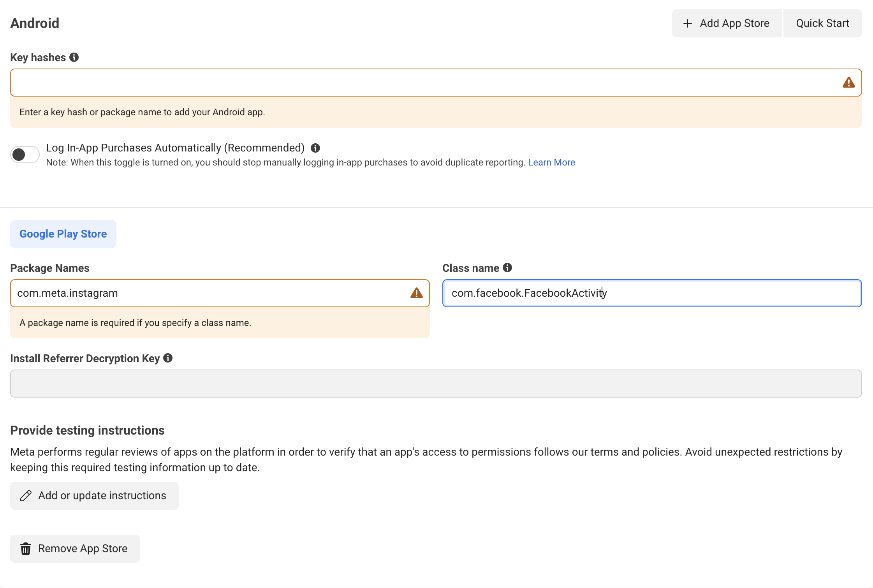Open the Learn More link
The height and width of the screenshot is (588, 873).
click(x=551, y=162)
